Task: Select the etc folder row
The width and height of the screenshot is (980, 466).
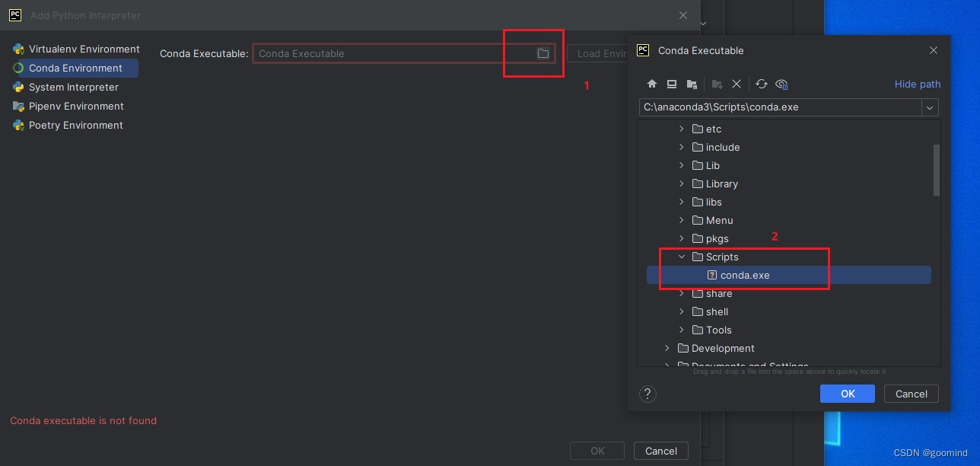Action: (789, 129)
